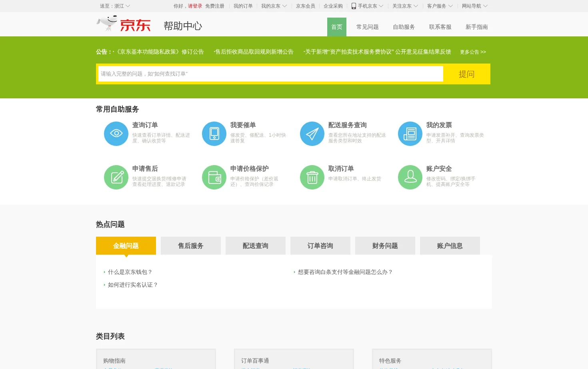Go to the 常见问题 navigation tab
The width and height of the screenshot is (588, 369).
pyautogui.click(x=368, y=27)
